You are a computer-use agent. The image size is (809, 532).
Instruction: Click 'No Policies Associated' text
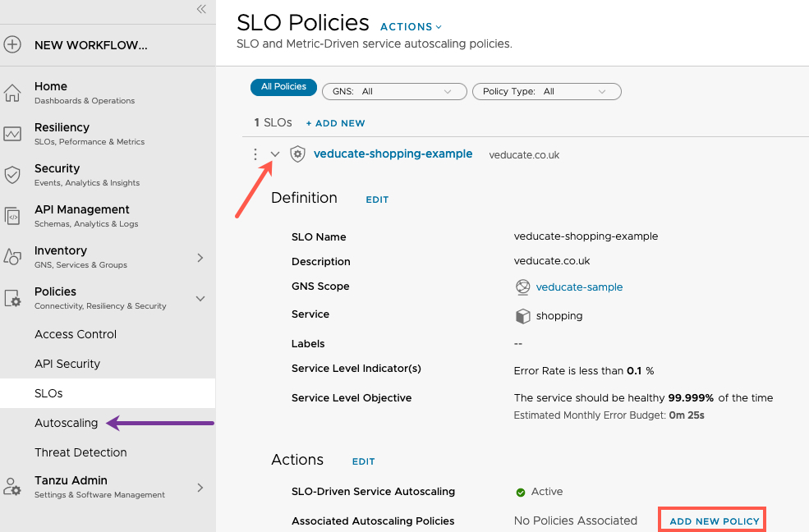pyautogui.click(x=575, y=521)
